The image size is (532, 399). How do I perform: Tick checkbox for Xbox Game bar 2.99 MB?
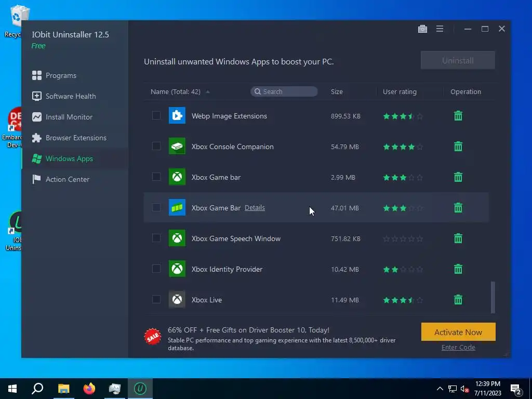[x=156, y=177]
